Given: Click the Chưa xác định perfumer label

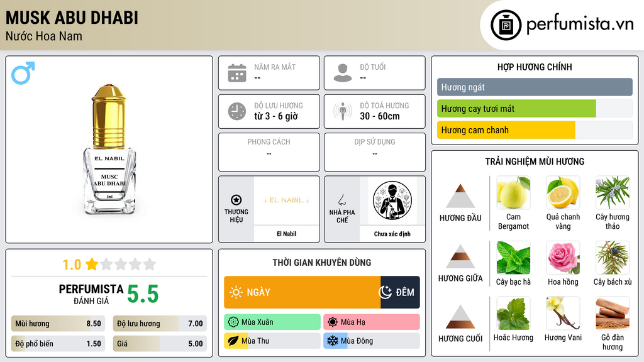Looking at the screenshot, I should point(392,234).
